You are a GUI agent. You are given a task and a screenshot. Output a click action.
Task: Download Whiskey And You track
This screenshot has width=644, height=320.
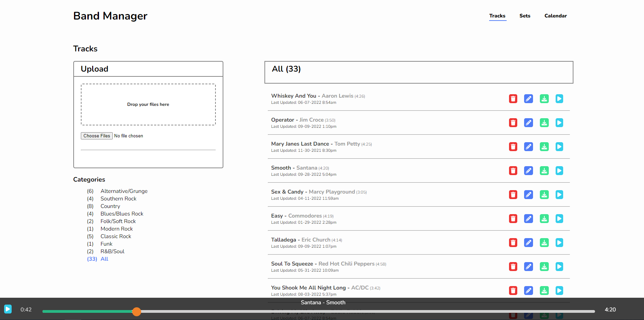pos(544,99)
